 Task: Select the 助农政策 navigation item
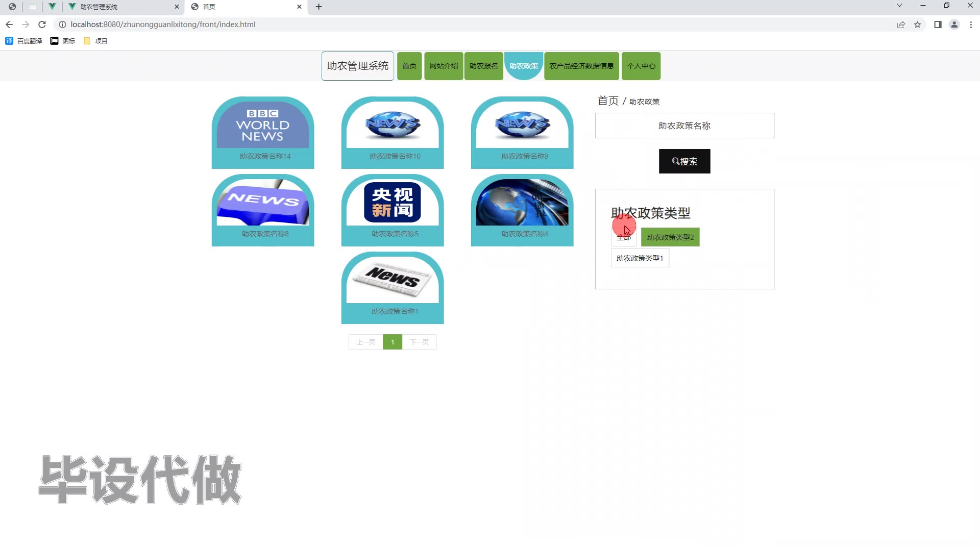524,66
